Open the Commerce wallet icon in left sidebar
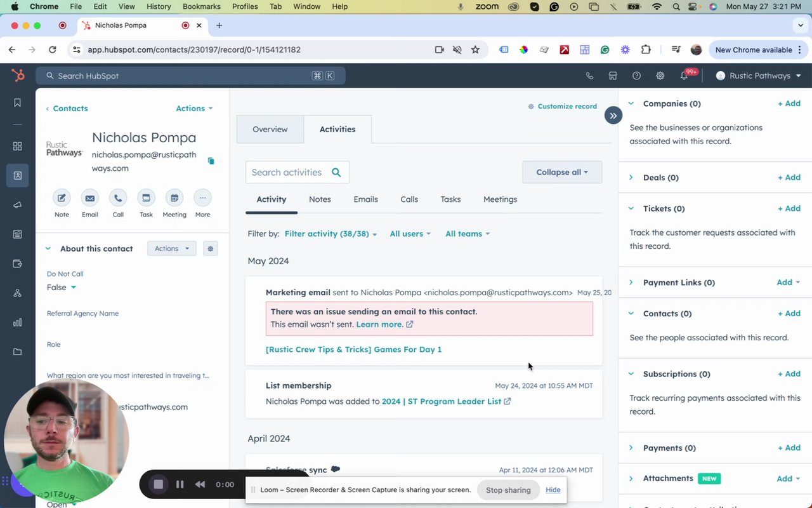Image resolution: width=812 pixels, height=508 pixels. (x=17, y=264)
